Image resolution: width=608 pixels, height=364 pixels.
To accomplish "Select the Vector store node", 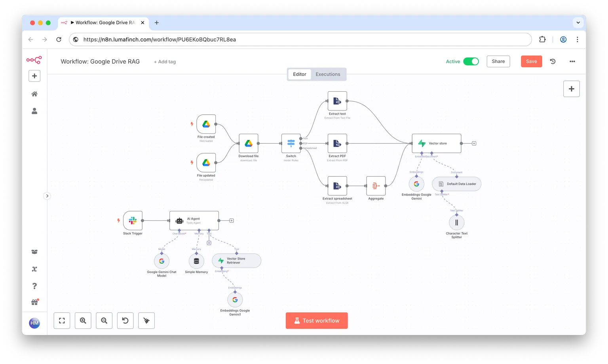I will pos(437,143).
